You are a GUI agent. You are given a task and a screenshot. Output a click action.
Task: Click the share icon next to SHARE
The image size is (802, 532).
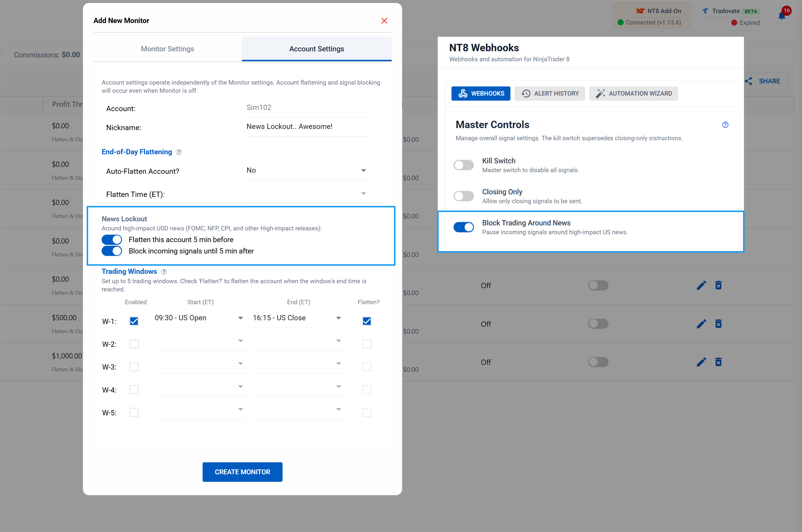(x=748, y=81)
